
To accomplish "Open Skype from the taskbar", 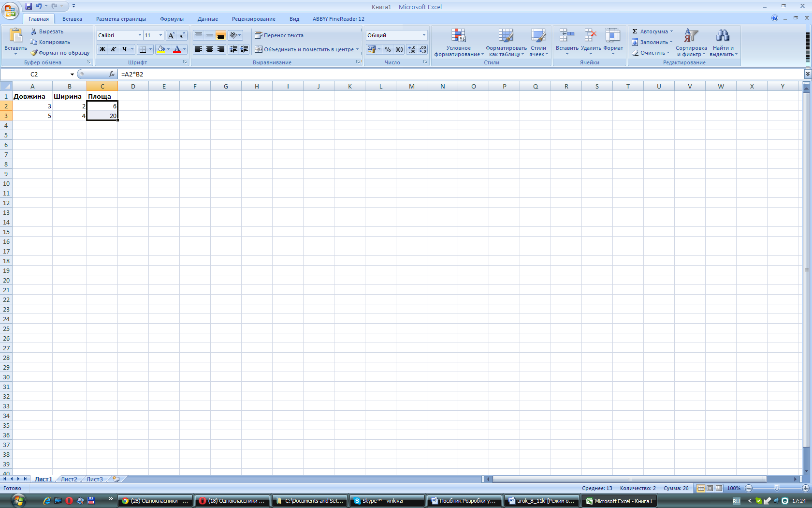I will [x=387, y=501].
